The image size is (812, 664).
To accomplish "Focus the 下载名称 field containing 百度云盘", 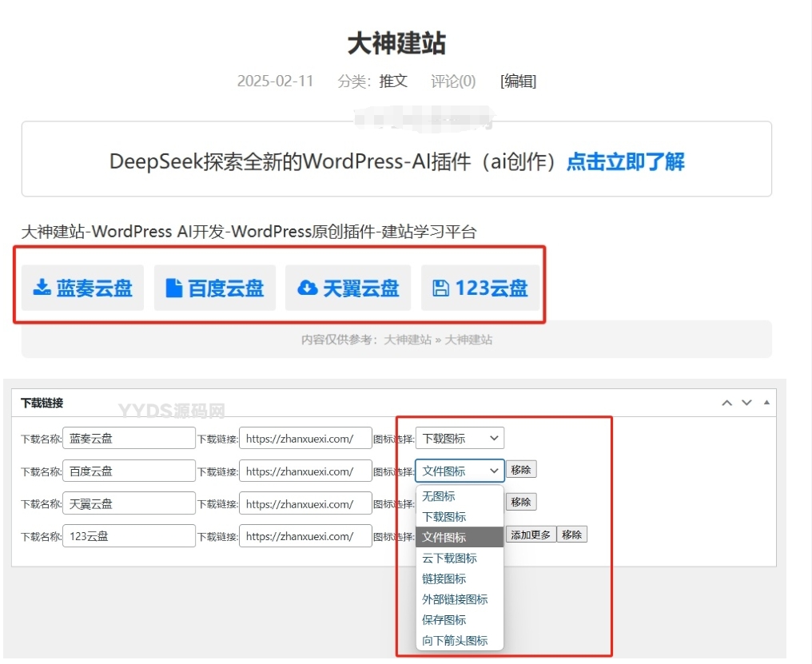I will (129, 471).
